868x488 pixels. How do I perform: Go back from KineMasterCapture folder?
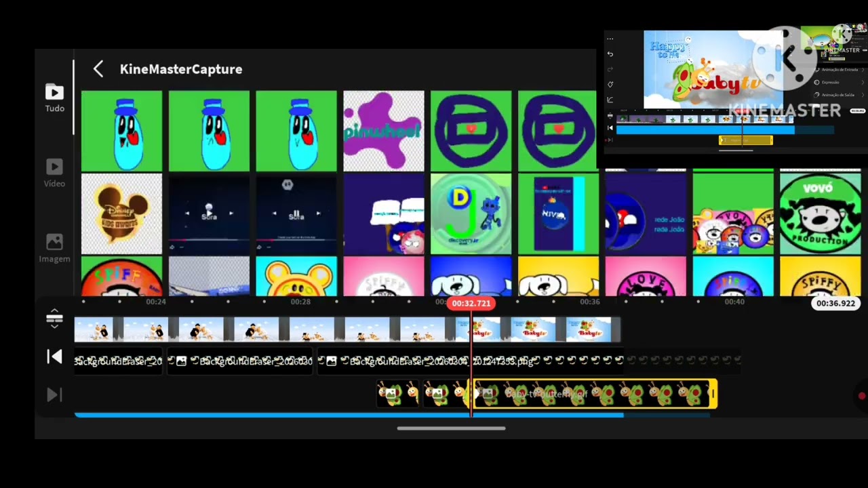click(98, 68)
